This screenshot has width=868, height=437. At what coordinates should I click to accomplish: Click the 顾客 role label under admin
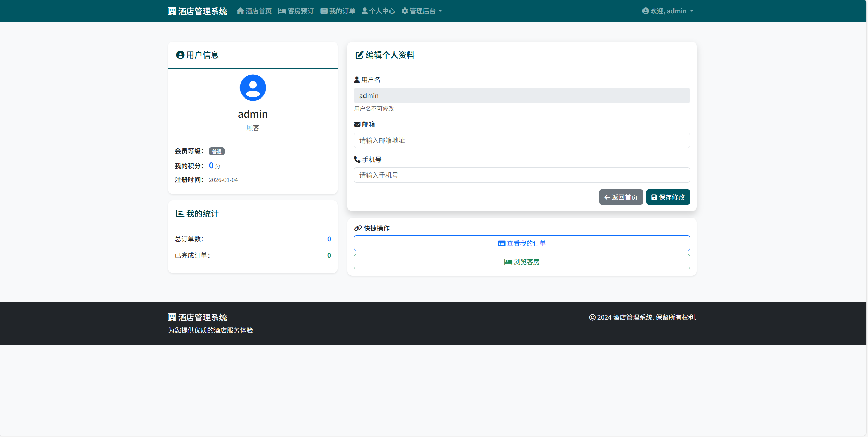(x=253, y=128)
